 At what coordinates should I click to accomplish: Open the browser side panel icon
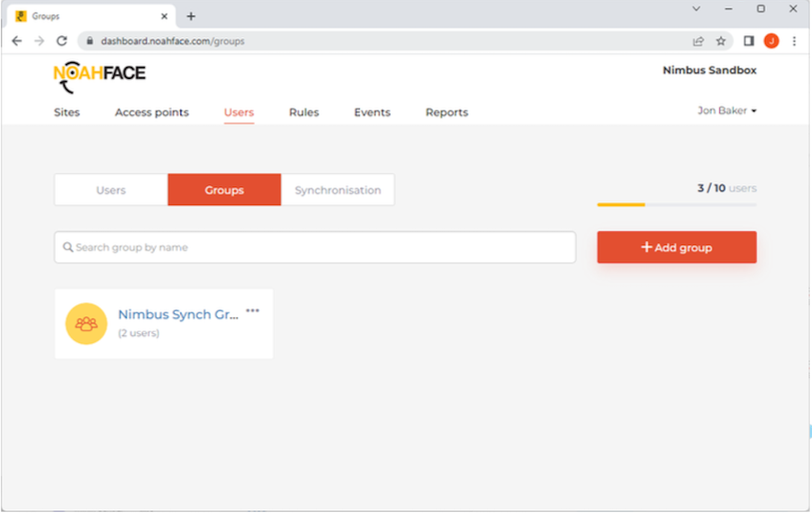(749, 41)
